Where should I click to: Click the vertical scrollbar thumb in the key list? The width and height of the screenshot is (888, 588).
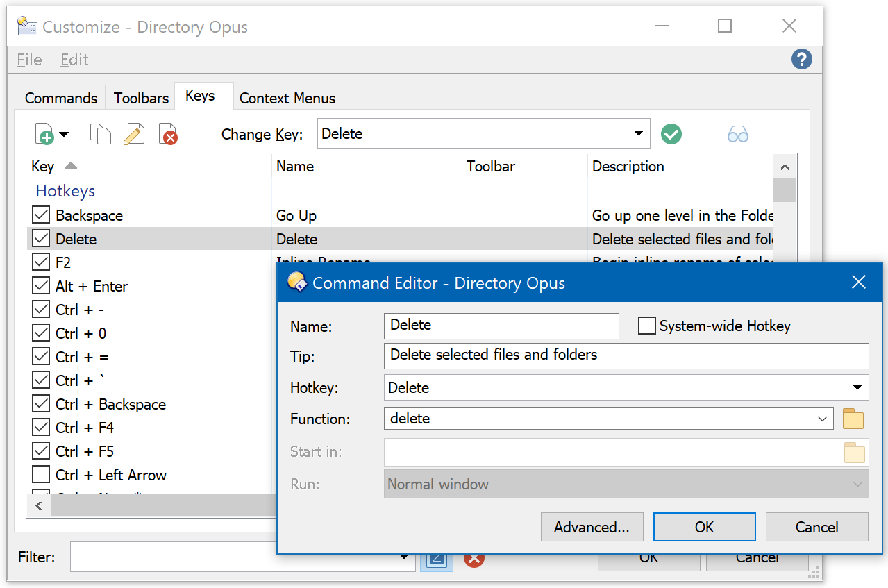point(785,190)
